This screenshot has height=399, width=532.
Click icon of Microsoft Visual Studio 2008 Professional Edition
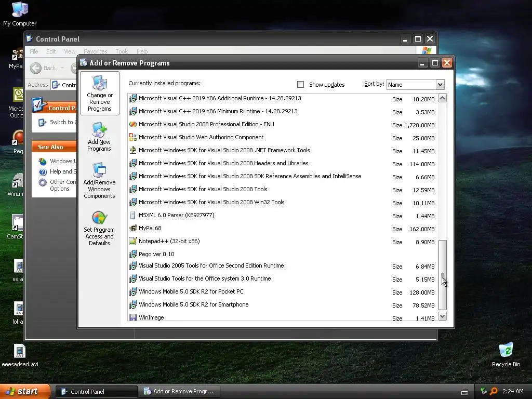pos(132,125)
